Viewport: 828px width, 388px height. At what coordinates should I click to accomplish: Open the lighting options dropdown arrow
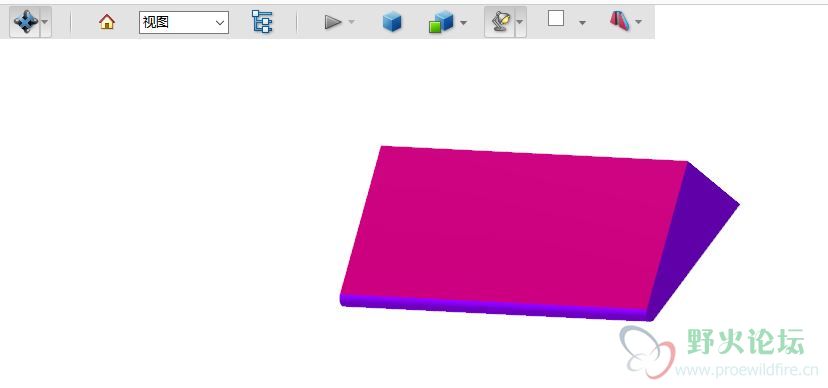tap(520, 22)
